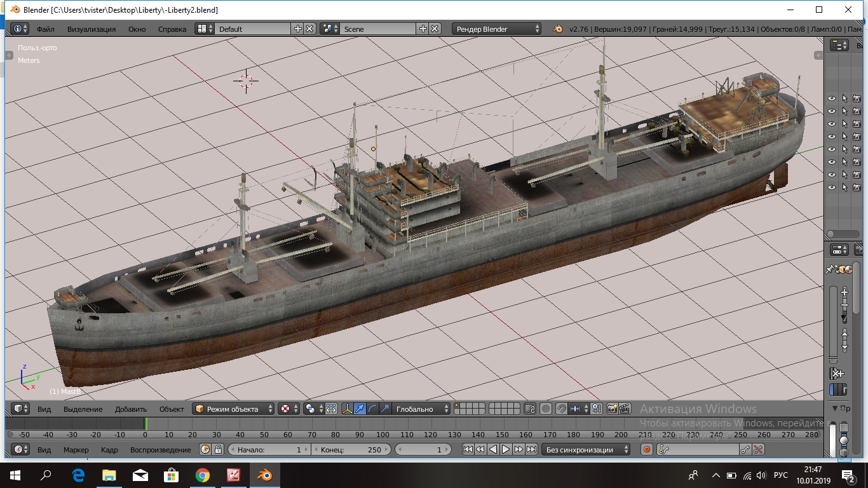This screenshot has width=868, height=488.
Task: Click the X icon next to Default layout
Action: (x=309, y=29)
